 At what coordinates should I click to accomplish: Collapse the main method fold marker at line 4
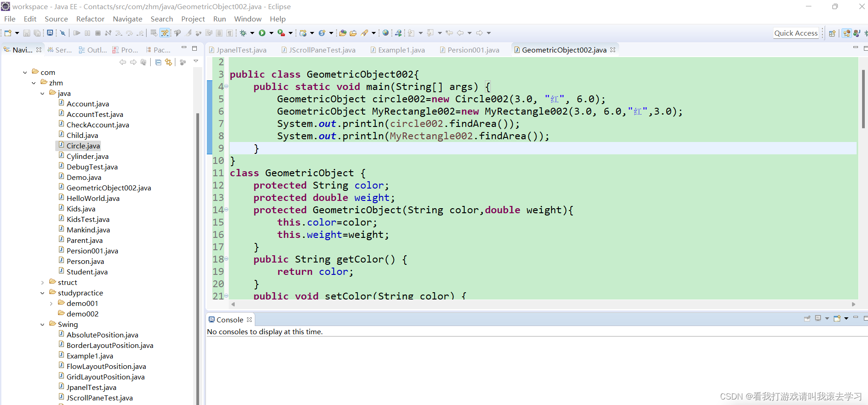pos(226,86)
